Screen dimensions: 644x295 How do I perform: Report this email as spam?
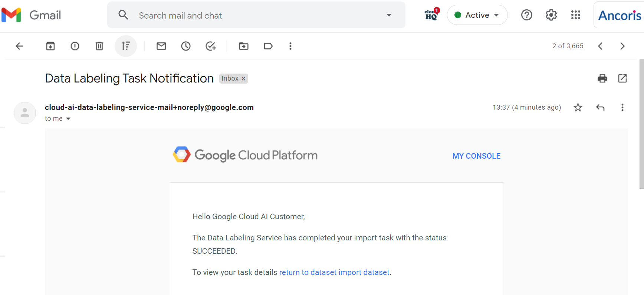[75, 46]
